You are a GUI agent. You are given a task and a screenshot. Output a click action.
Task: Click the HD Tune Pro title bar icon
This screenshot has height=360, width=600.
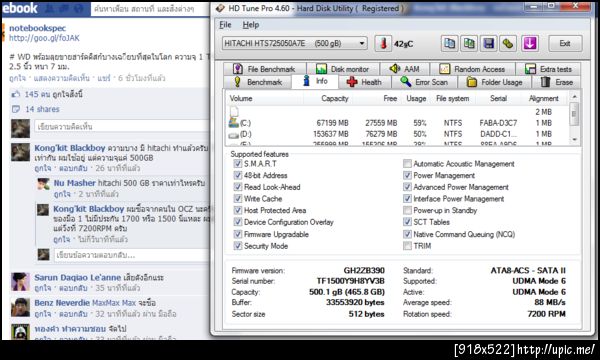pos(220,8)
